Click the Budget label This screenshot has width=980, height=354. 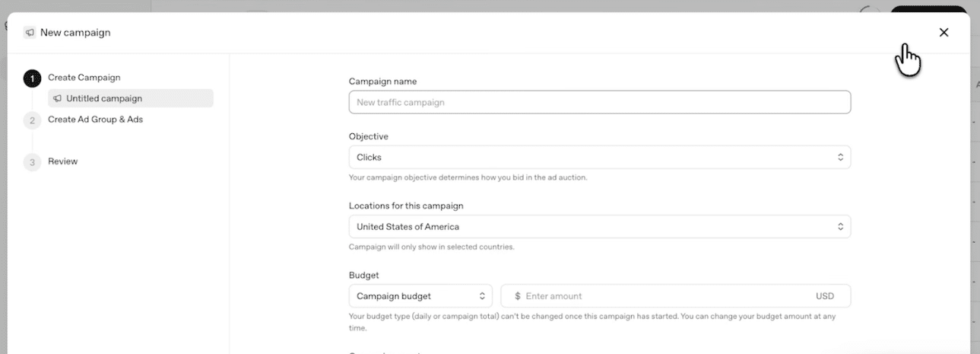(363, 275)
